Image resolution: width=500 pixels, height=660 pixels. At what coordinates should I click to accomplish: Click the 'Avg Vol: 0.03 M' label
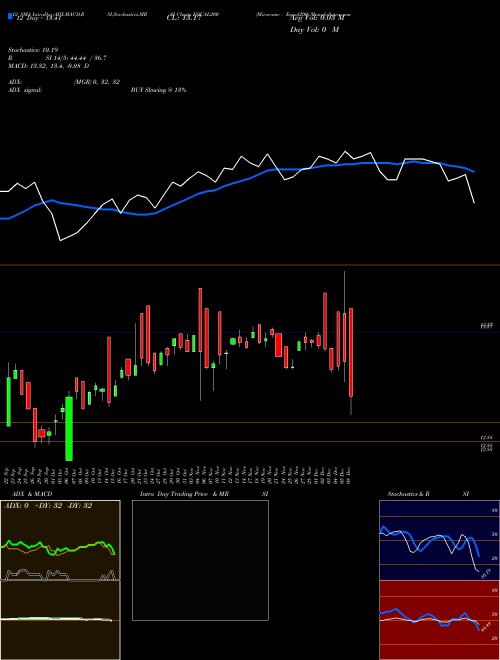[x=316, y=18]
